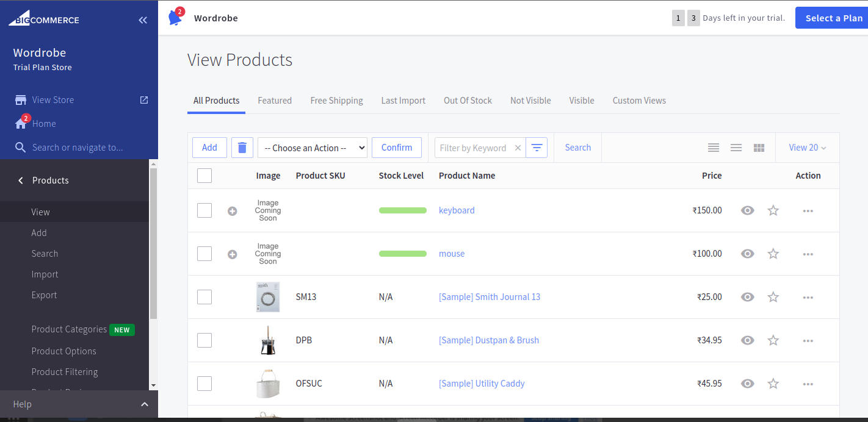Screen dimensions: 868x422
Task: Open the Visible tab
Action: 582,101
